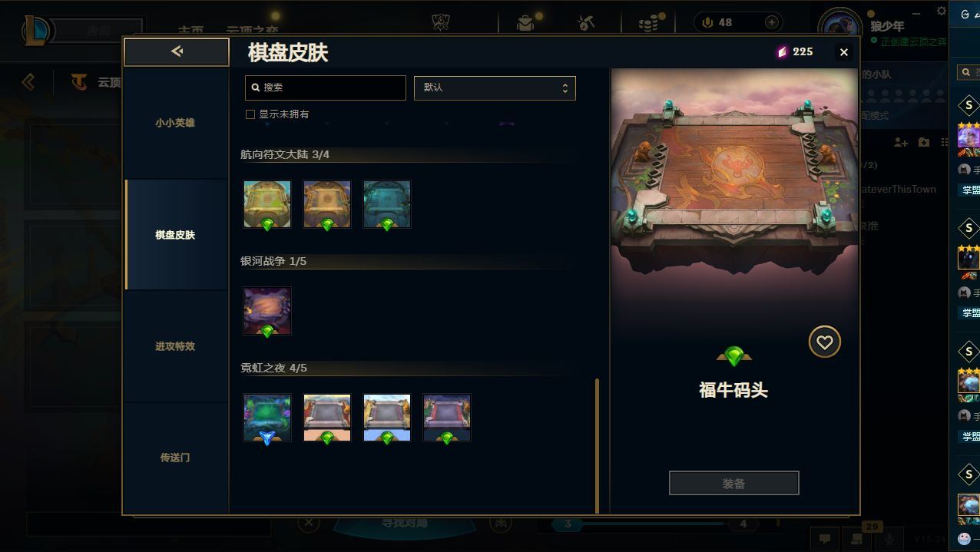Screen dimensions: 980x552
Task: Switch to the 小小英雄 tab
Action: pos(176,123)
